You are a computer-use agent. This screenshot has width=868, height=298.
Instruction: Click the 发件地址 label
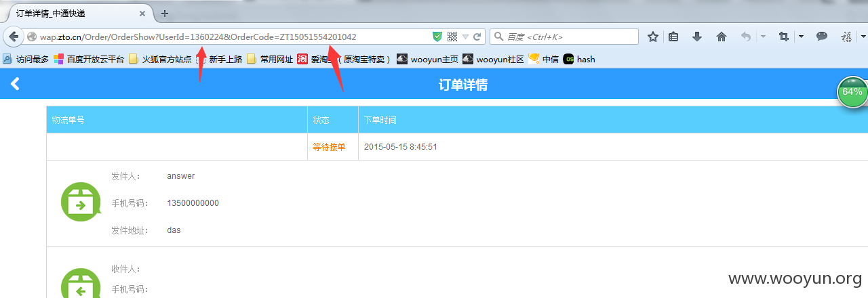coord(130,230)
